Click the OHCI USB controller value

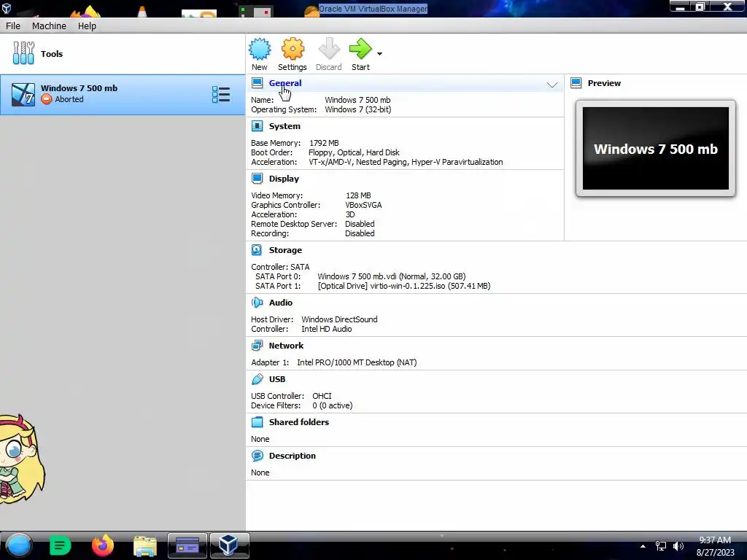[x=322, y=396]
